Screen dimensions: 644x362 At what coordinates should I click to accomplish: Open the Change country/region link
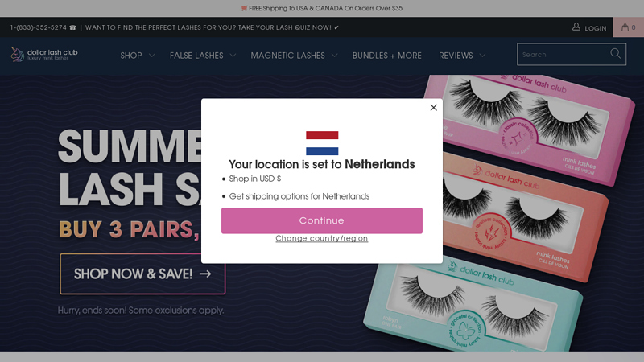coord(321,238)
